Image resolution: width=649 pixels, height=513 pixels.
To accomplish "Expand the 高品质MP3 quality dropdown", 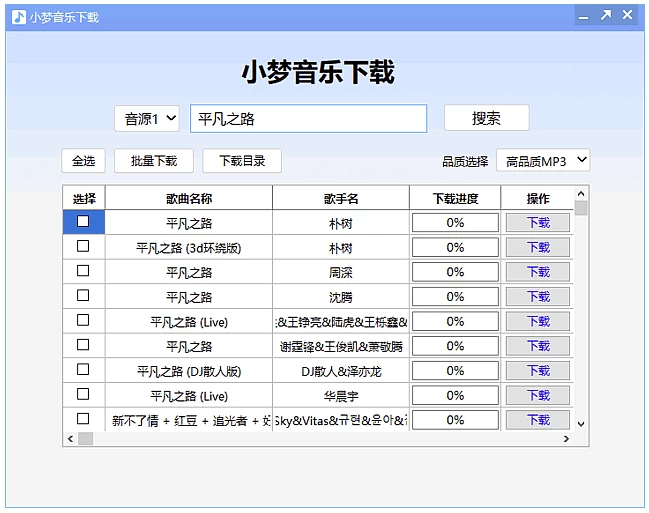I will point(543,161).
